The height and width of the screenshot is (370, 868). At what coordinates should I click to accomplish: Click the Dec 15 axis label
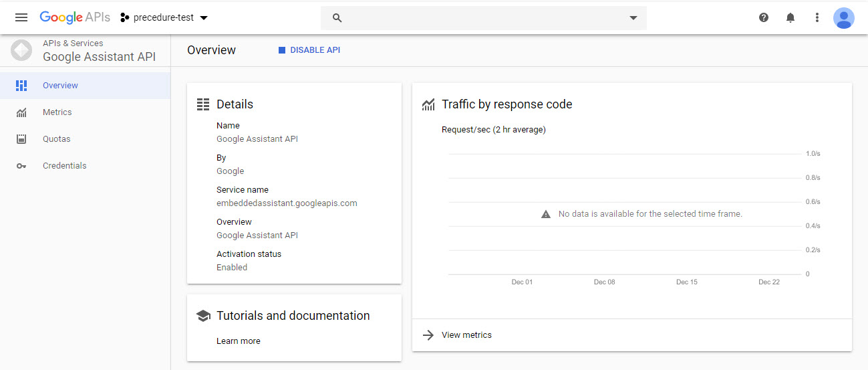coord(687,282)
